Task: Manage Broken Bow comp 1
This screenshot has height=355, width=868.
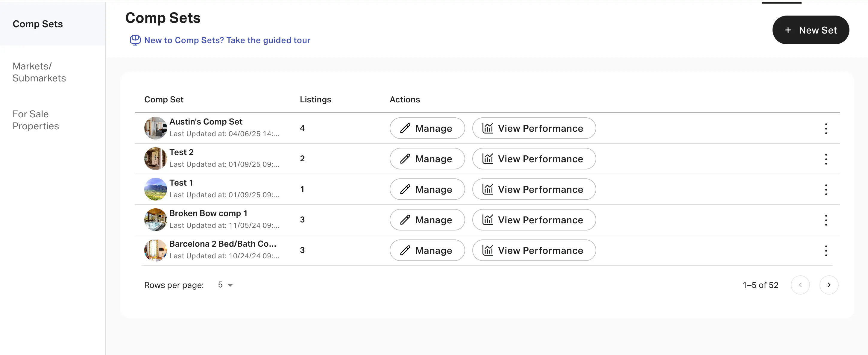Action: (x=427, y=220)
